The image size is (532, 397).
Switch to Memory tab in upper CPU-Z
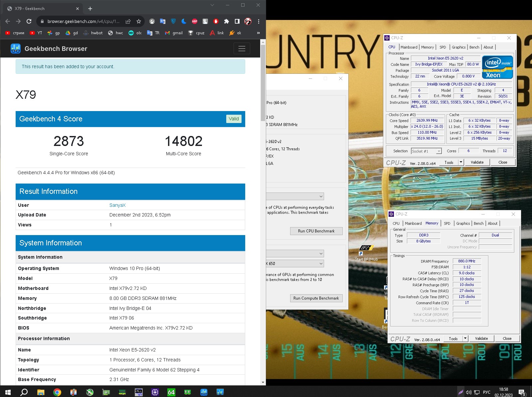point(428,47)
